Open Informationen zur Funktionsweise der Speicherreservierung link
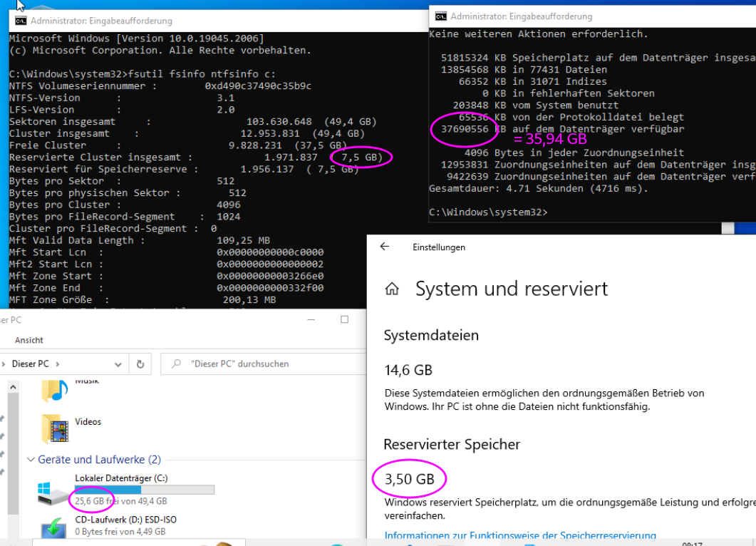The width and height of the screenshot is (756, 546). (x=520, y=535)
